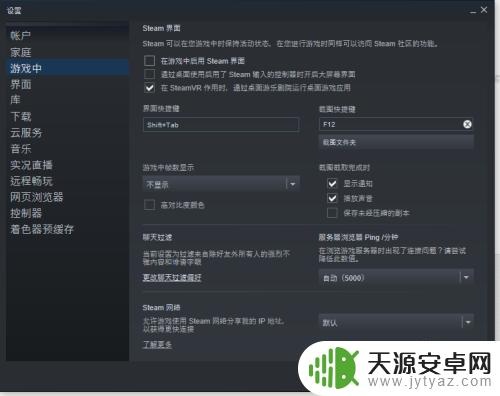
Task: Open 帐户 settings section
Action: (21, 35)
